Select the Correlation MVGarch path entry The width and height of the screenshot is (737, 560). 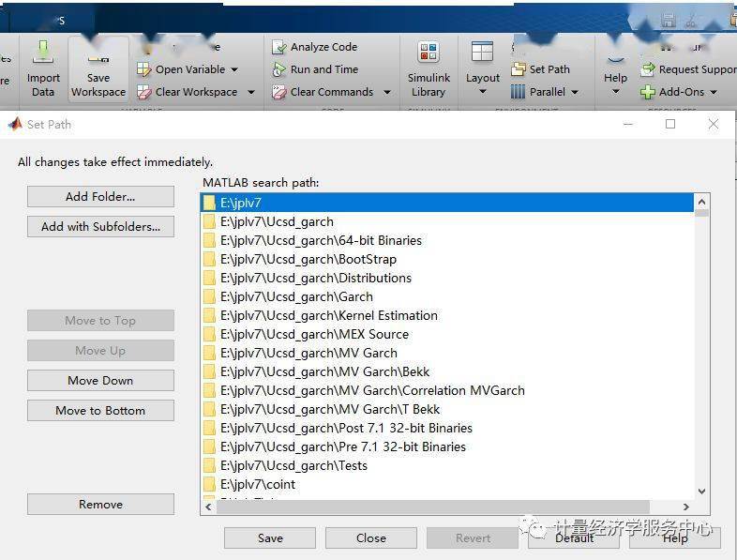point(447,391)
